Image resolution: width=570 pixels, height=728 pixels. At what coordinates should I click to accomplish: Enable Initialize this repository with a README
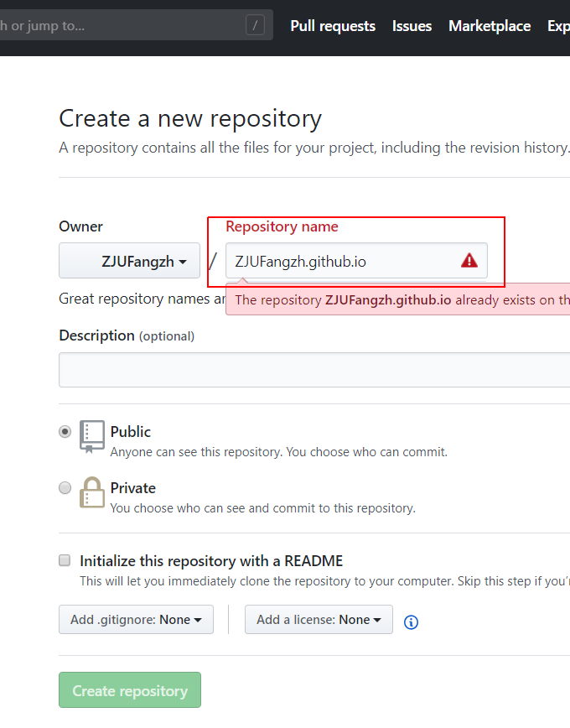click(x=65, y=560)
